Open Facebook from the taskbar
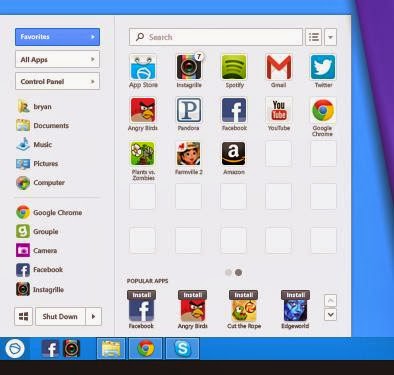 pos(50,349)
